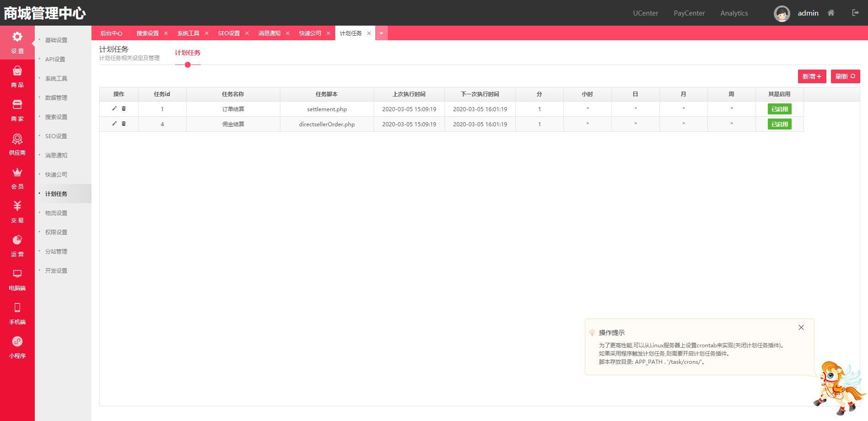The width and height of the screenshot is (868, 421).
Task: Open 数据管理 in the side menu
Action: point(56,98)
